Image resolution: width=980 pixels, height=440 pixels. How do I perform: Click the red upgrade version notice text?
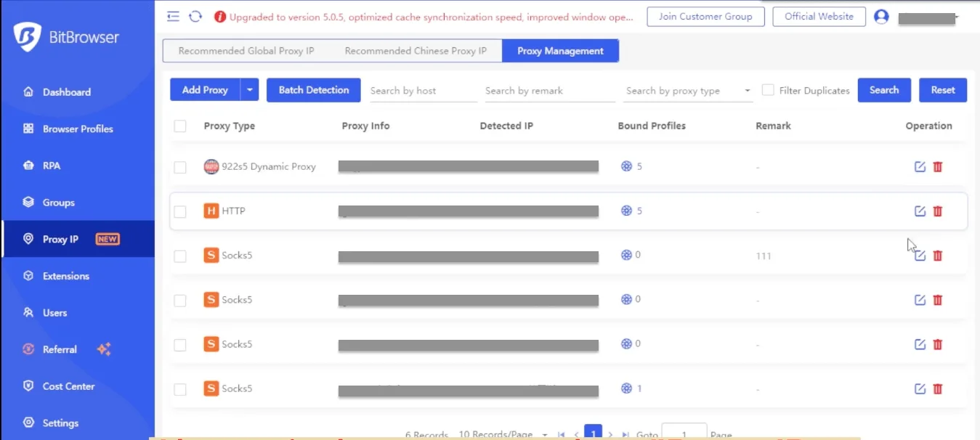(432, 17)
